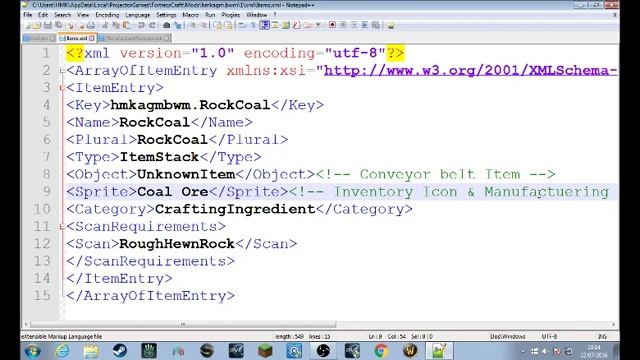
Task: Open the Edit menu
Action: pyautogui.click(x=43, y=15)
